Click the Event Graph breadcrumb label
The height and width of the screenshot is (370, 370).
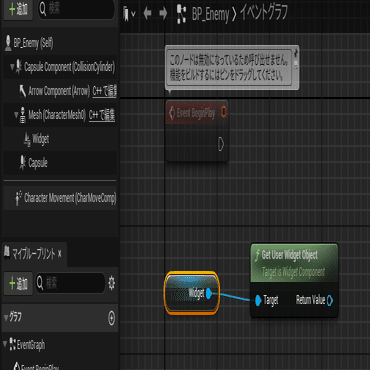pyautogui.click(x=263, y=13)
